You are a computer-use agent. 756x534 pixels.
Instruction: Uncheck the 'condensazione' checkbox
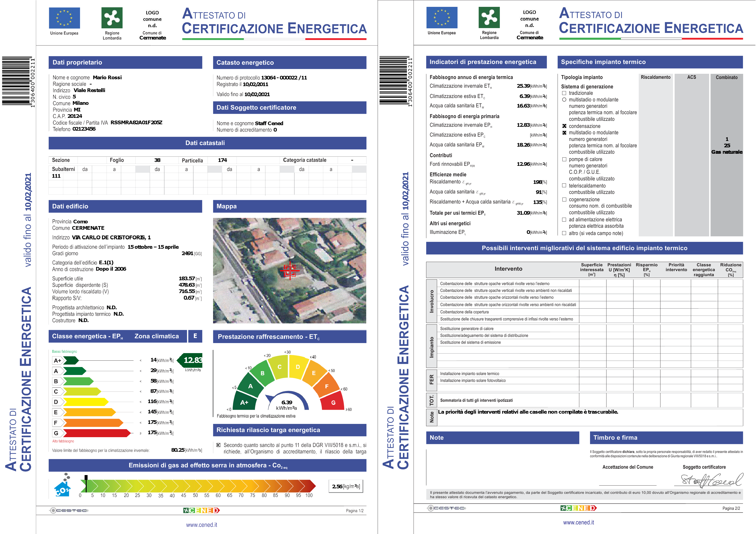click(x=564, y=126)
